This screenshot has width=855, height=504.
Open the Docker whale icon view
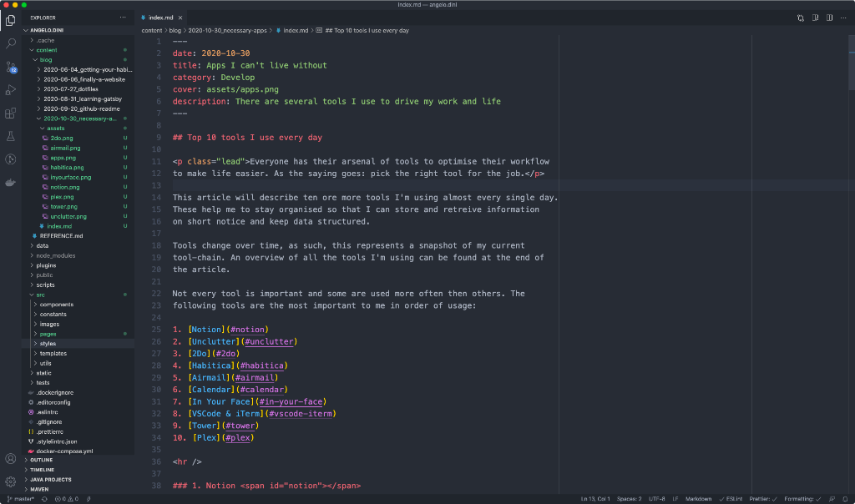10,182
